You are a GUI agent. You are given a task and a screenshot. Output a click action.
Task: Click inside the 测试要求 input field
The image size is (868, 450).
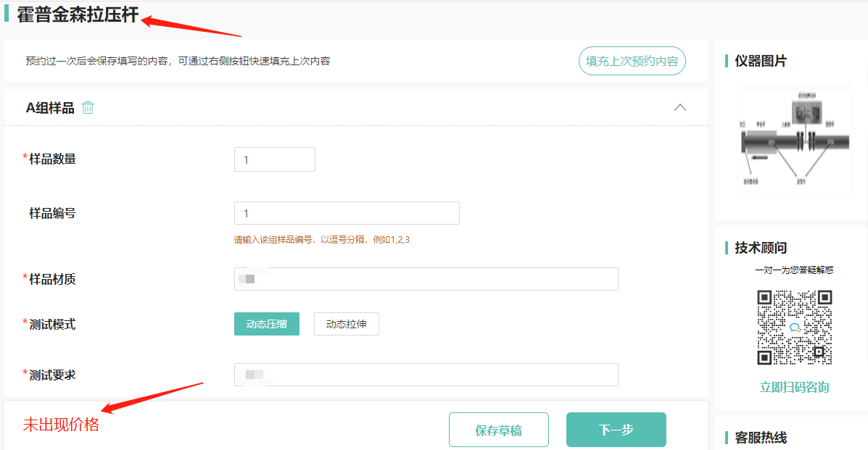(426, 374)
